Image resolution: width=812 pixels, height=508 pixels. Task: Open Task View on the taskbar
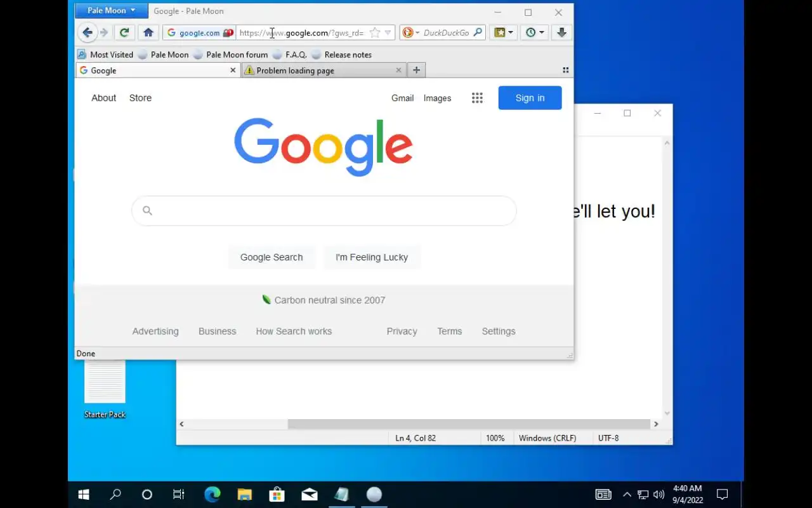point(179,495)
